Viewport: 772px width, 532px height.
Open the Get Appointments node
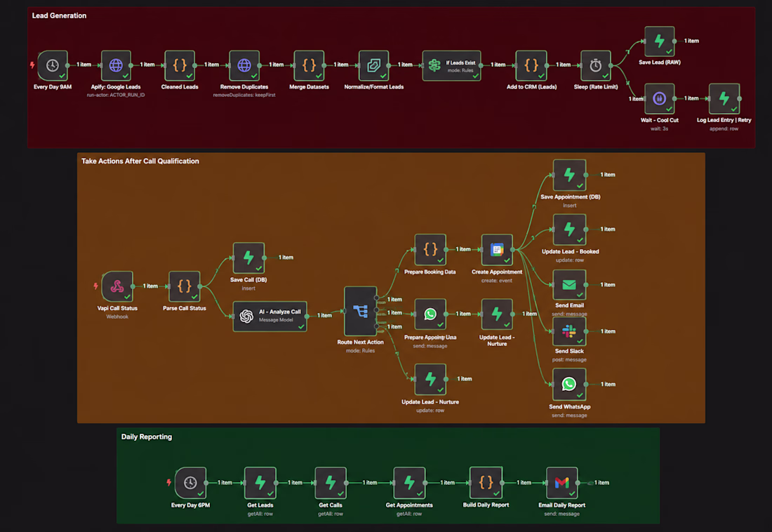click(x=409, y=484)
